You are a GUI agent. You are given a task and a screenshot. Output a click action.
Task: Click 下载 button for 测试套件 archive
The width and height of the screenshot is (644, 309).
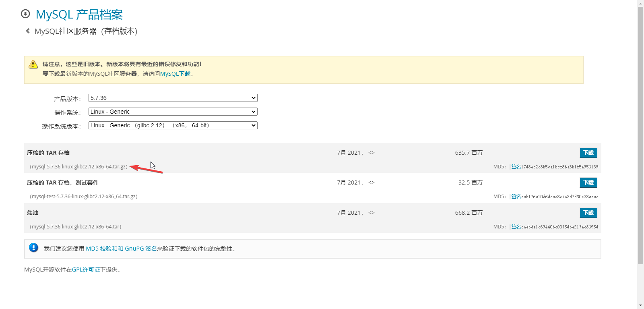coord(588,182)
